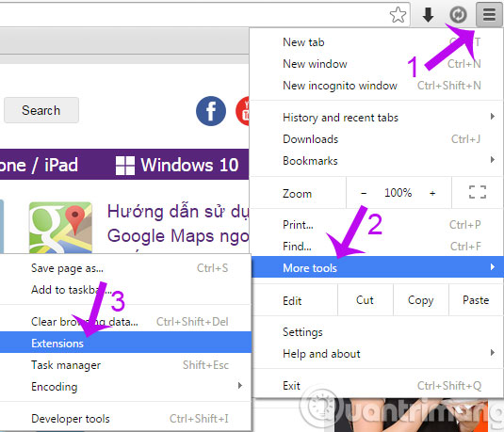Open Extensions from More tools submenu
The width and height of the screenshot is (504, 432).
point(125,343)
